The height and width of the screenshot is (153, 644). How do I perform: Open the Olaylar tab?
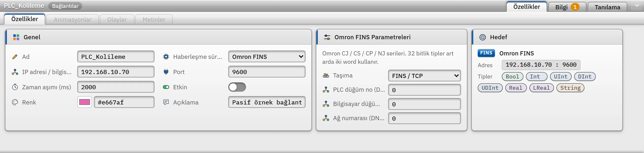coord(117,19)
